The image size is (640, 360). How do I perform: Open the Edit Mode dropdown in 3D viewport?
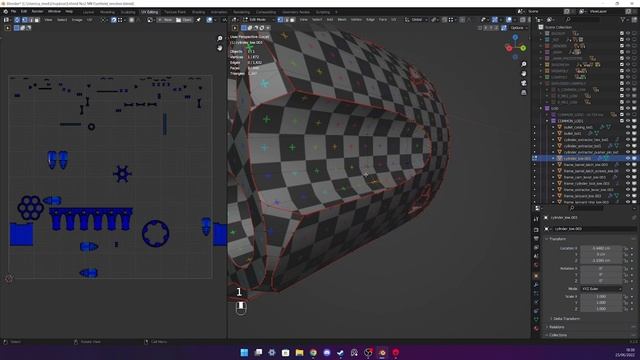pos(258,20)
